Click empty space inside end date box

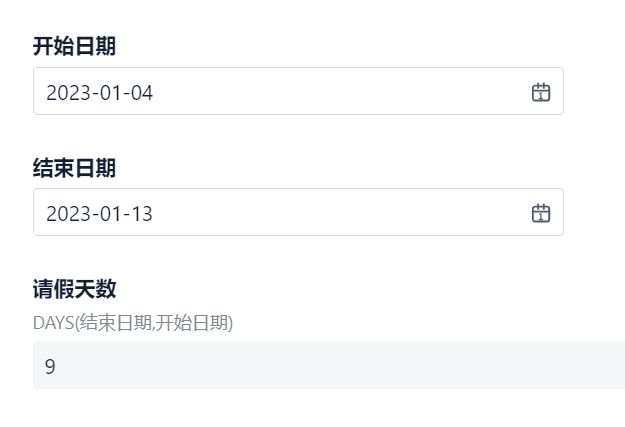(x=339, y=213)
